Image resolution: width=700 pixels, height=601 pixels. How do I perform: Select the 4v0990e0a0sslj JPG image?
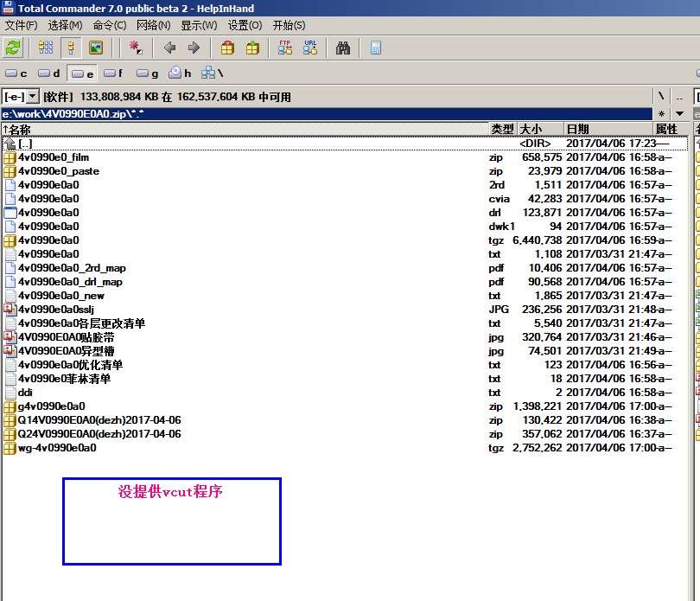345,310
